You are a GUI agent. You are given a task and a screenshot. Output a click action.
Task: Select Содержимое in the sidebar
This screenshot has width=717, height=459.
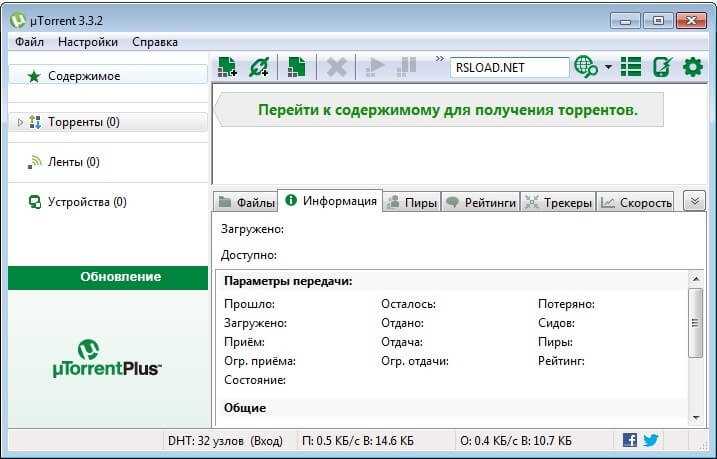tap(108, 76)
